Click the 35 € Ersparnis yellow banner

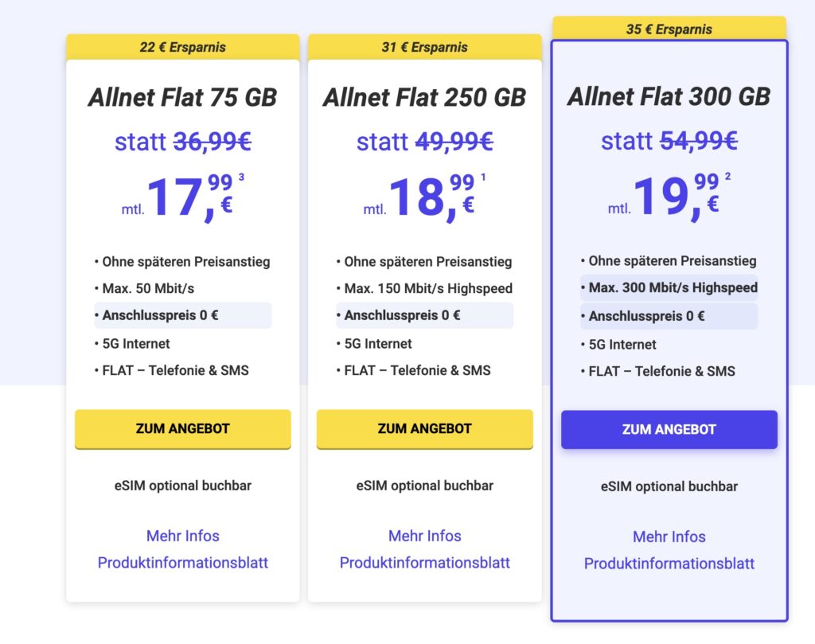pyautogui.click(x=669, y=29)
